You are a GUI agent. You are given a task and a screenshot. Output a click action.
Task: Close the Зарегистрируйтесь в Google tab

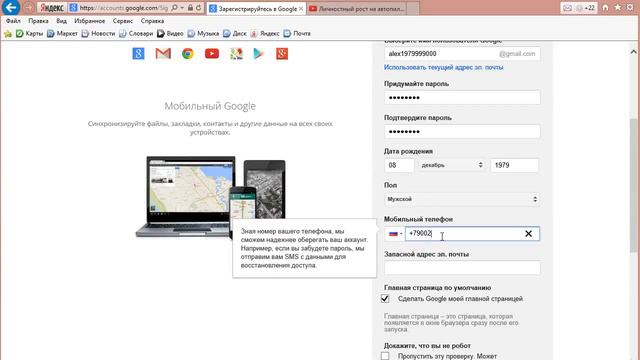(301, 9)
